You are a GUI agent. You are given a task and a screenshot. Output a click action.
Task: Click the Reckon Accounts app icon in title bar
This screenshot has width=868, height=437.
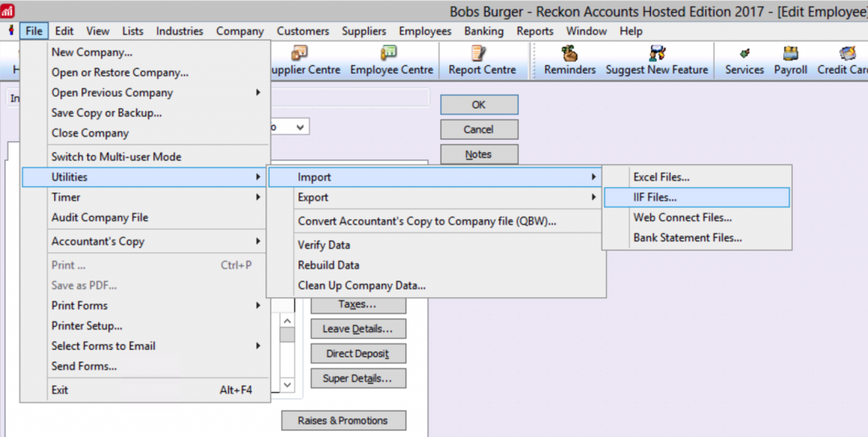(x=7, y=10)
